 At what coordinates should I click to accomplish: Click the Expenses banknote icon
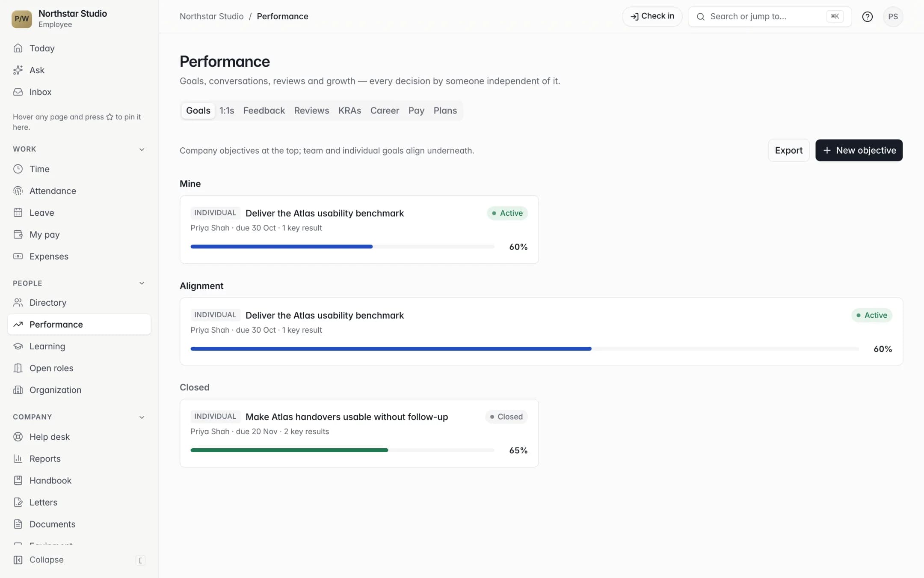[x=18, y=256]
